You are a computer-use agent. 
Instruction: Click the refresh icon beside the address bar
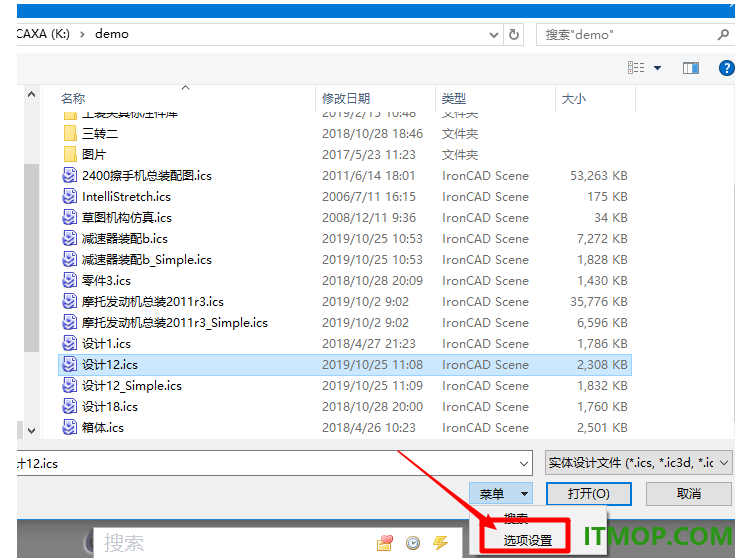[x=513, y=35]
